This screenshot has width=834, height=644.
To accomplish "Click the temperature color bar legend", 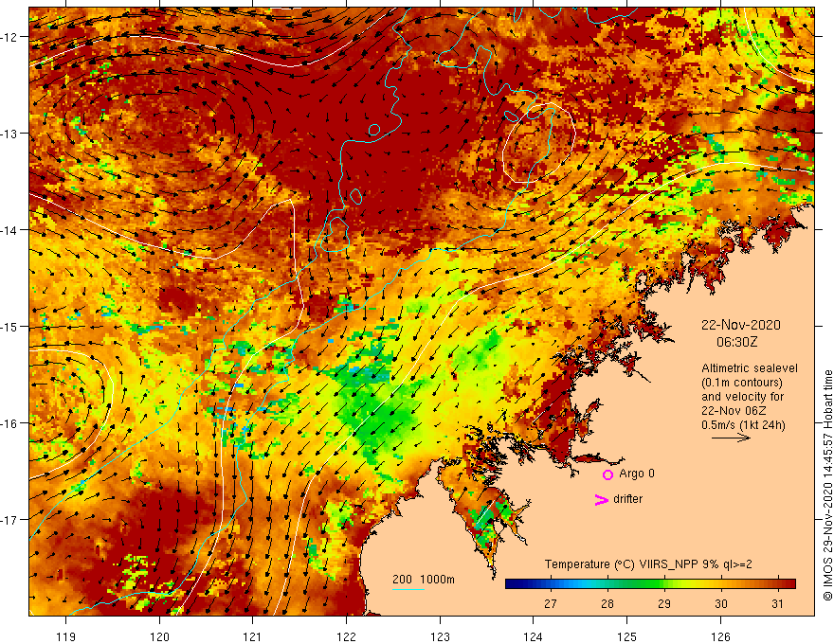I will pos(650,584).
